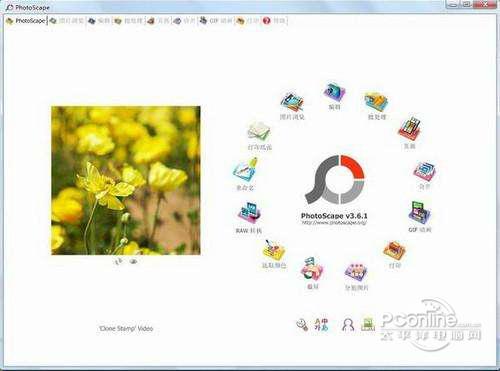This screenshot has height=371, width=500.
Task: Switch to the 合并 tab
Action: point(185,21)
